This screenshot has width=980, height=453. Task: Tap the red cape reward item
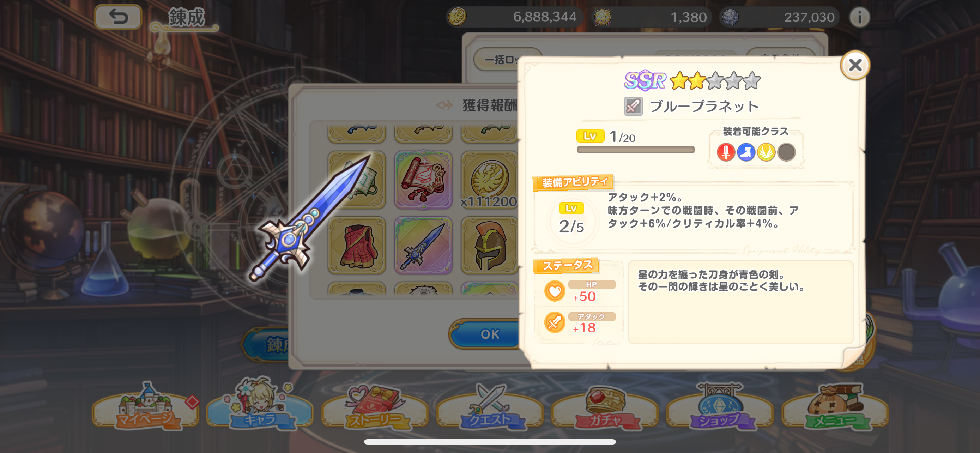click(x=356, y=245)
